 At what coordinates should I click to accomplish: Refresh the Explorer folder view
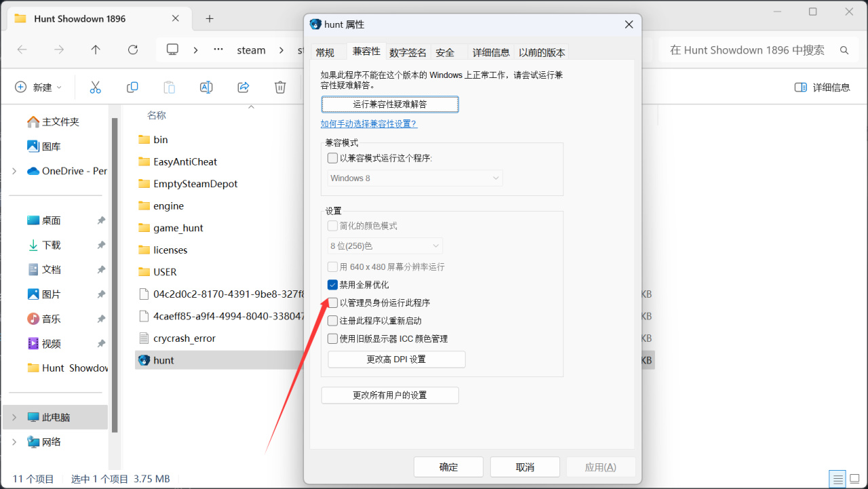133,50
